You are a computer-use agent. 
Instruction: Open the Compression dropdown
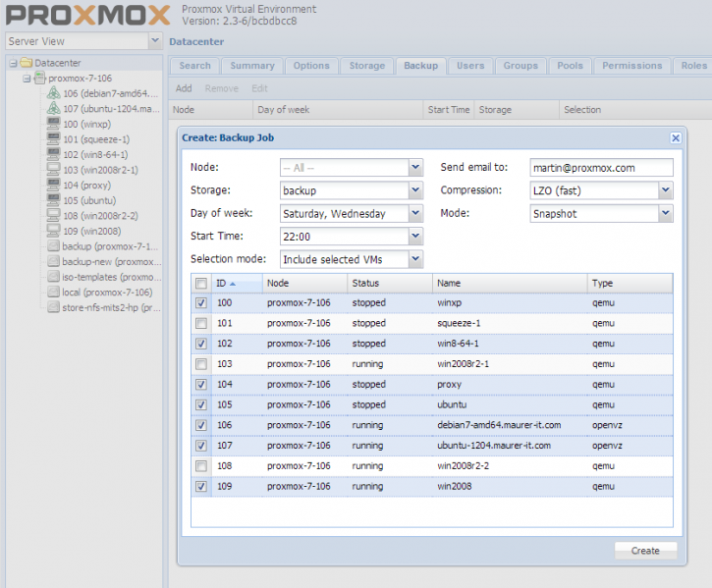point(666,190)
